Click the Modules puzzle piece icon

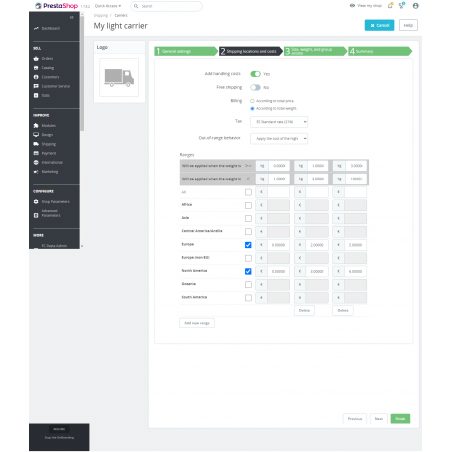36,126
